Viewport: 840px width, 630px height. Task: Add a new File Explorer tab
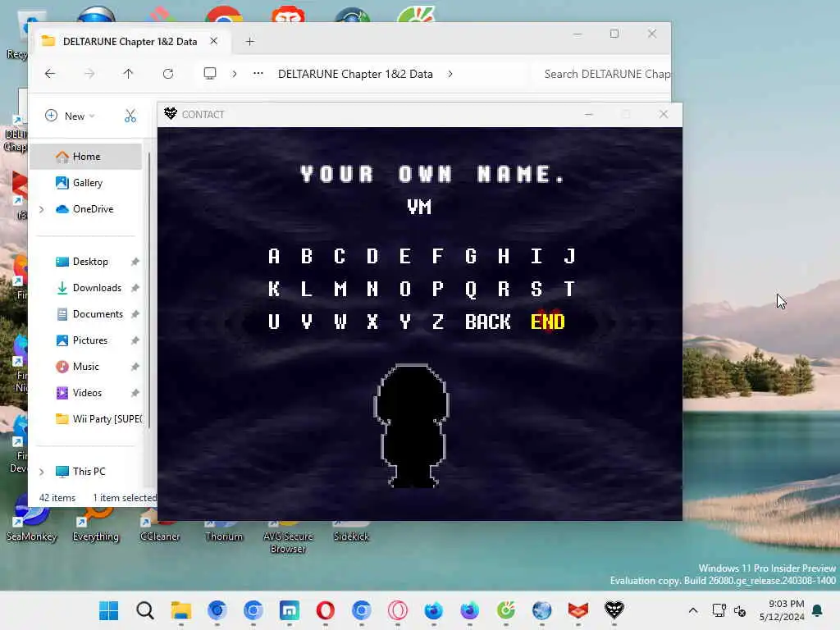[249, 42]
